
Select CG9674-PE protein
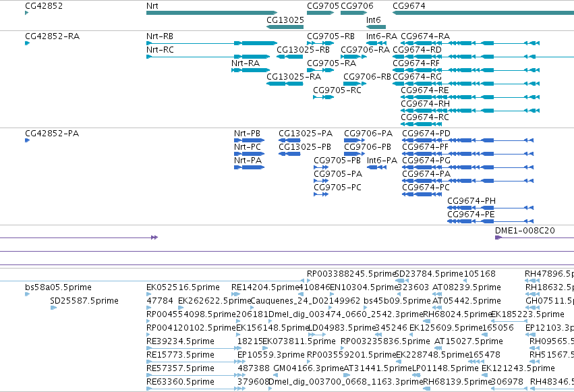tap(490, 222)
